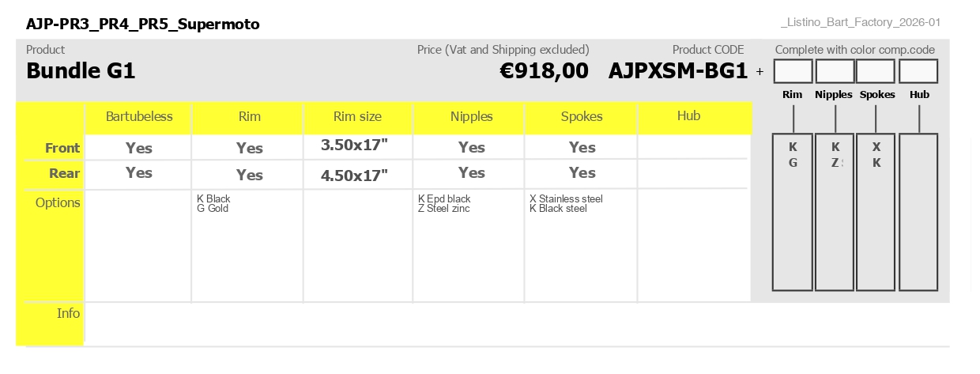Choose the K Black steel spokes option

558,209
